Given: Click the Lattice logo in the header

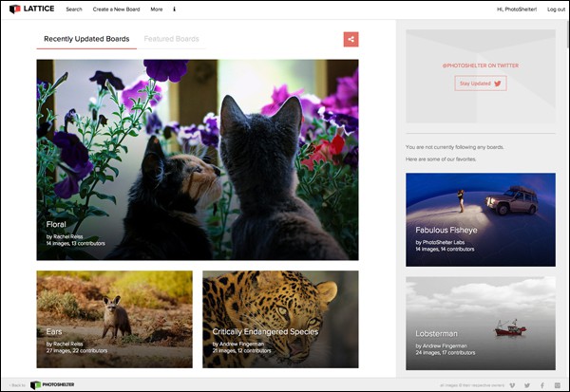Looking at the screenshot, I should pos(28,9).
